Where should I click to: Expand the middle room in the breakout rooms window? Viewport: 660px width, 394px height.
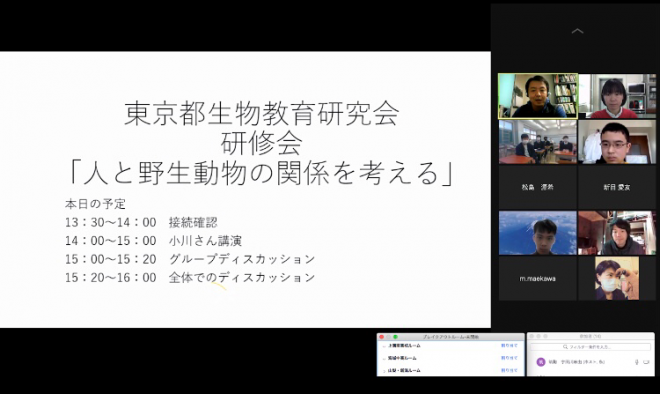[x=384, y=358]
